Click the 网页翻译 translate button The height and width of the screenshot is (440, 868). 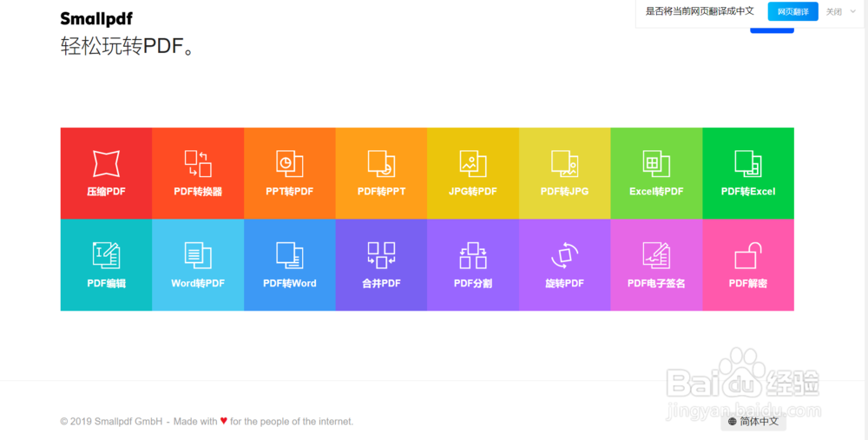click(x=792, y=11)
